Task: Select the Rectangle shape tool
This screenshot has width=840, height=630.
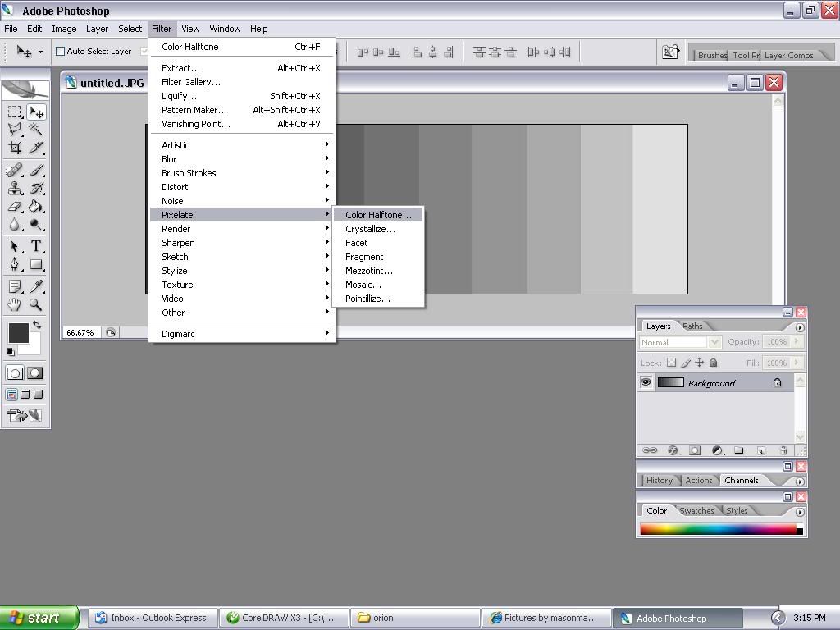Action: point(36,264)
